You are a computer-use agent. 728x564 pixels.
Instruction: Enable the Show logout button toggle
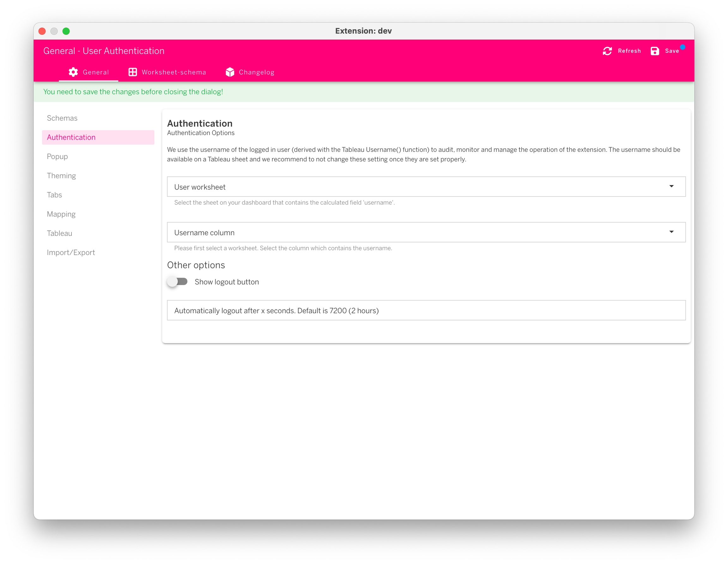[x=177, y=282]
